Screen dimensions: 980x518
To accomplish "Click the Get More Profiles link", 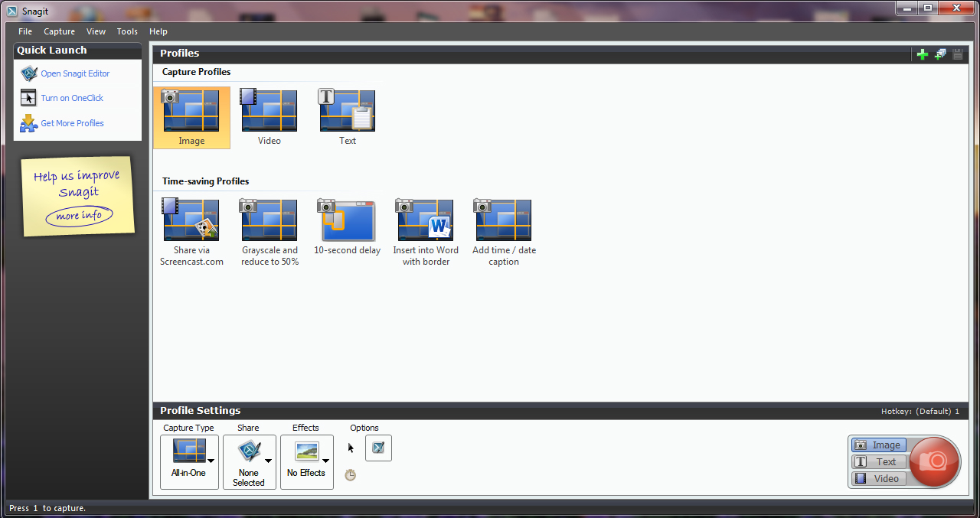I will pyautogui.click(x=72, y=123).
